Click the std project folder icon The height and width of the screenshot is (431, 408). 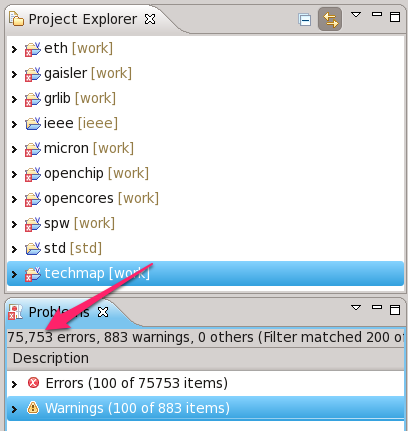(33, 249)
